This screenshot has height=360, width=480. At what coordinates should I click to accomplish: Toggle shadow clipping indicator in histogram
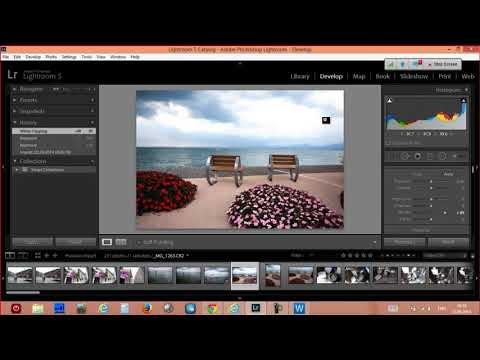pos(389,100)
